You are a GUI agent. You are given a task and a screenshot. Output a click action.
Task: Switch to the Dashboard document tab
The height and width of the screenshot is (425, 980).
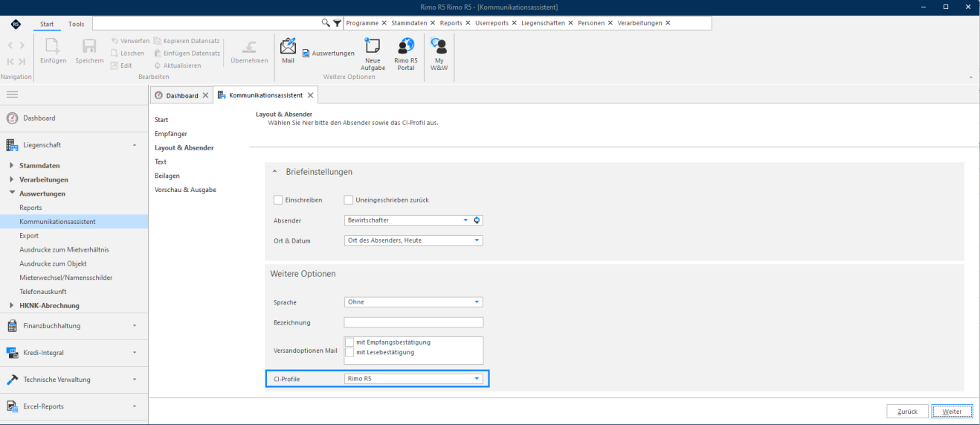point(182,95)
